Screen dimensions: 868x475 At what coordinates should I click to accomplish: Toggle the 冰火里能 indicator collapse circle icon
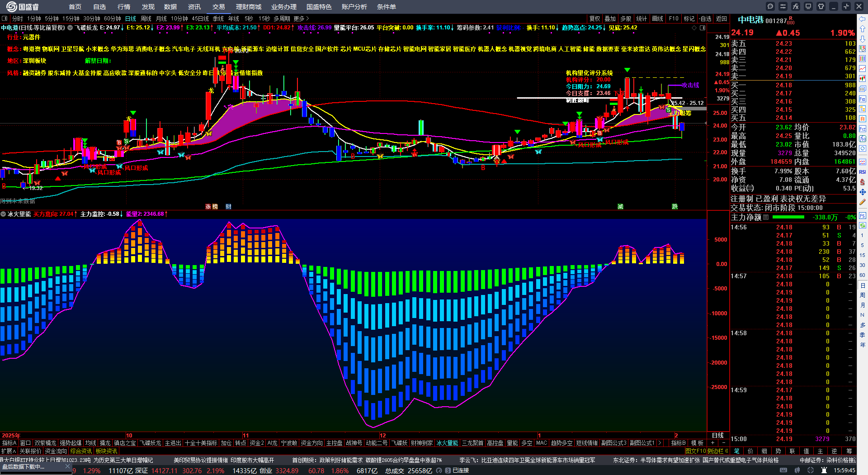tap(3, 214)
